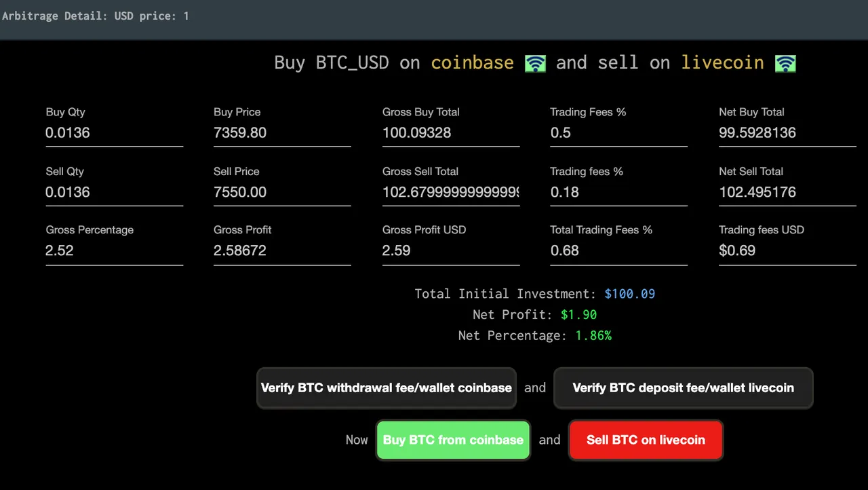868x490 pixels.
Task: Click the Trading fees USD field
Action: click(787, 251)
